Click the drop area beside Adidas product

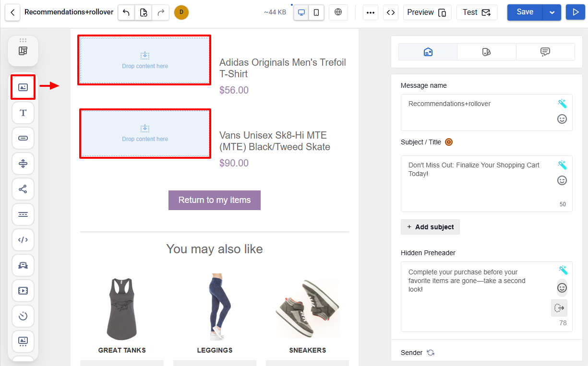point(144,60)
